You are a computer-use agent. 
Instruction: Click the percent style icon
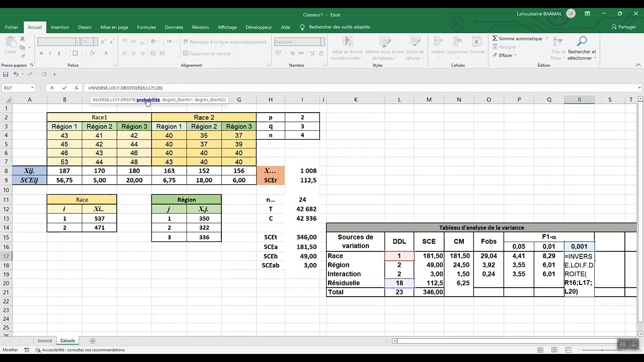tap(292, 53)
